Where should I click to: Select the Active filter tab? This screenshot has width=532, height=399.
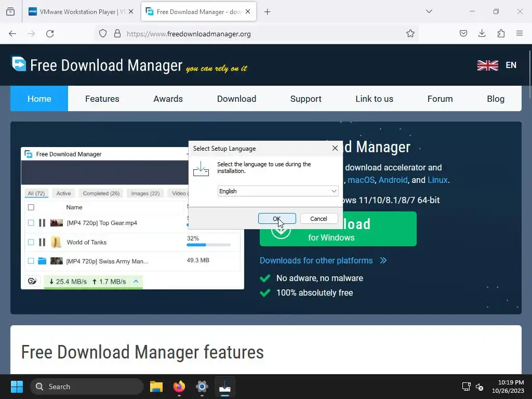[63, 193]
